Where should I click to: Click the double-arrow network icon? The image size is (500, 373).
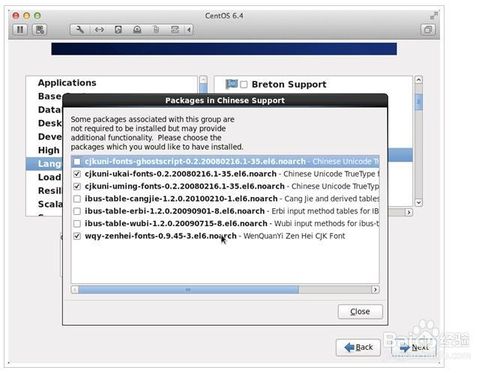99,30
